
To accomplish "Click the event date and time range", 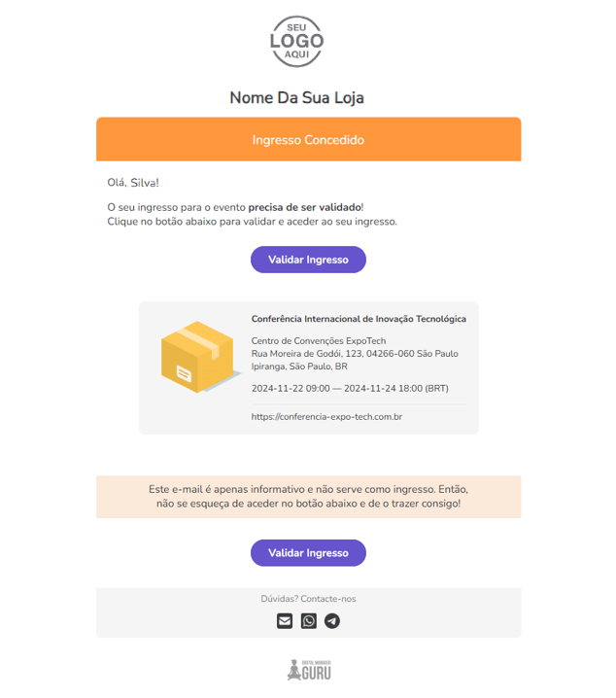I will [350, 388].
